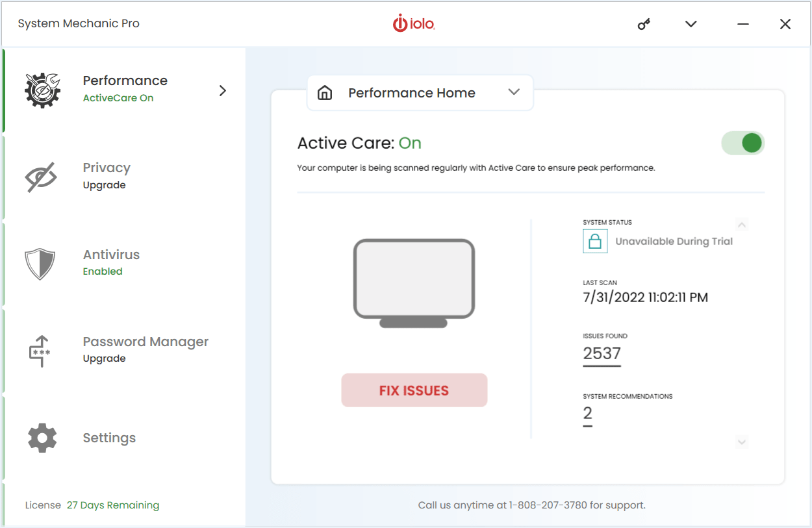Viewport: 812px width, 528px height.
Task: Click the Enabled status under Antivirus
Action: (103, 271)
